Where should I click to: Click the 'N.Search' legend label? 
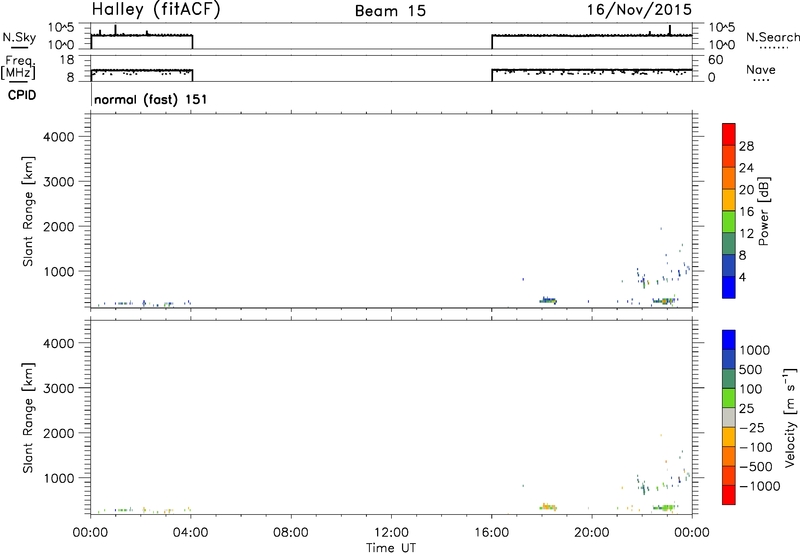click(x=772, y=37)
